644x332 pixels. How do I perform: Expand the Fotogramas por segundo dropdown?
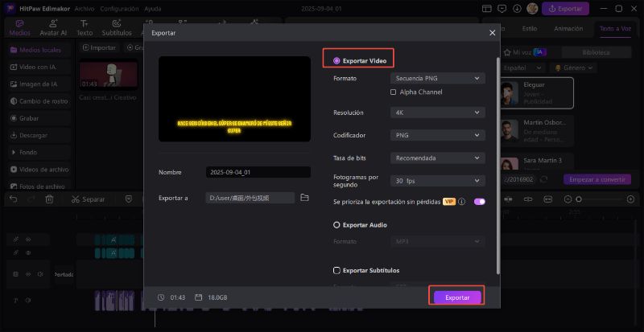437,181
